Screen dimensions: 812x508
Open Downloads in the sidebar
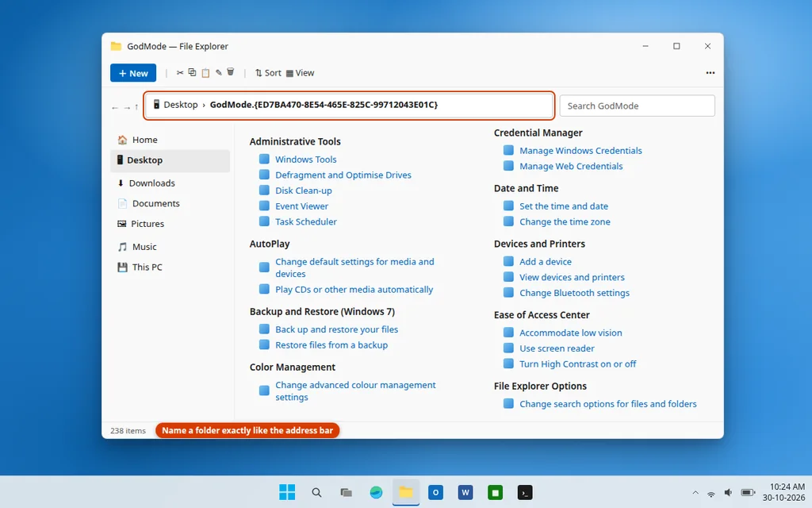click(x=170, y=183)
